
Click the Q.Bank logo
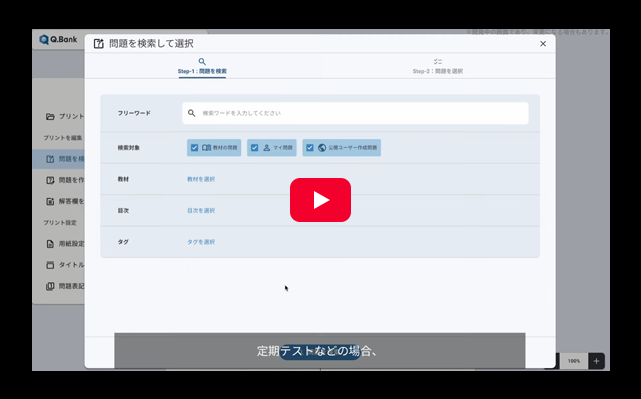pyautogui.click(x=58, y=40)
